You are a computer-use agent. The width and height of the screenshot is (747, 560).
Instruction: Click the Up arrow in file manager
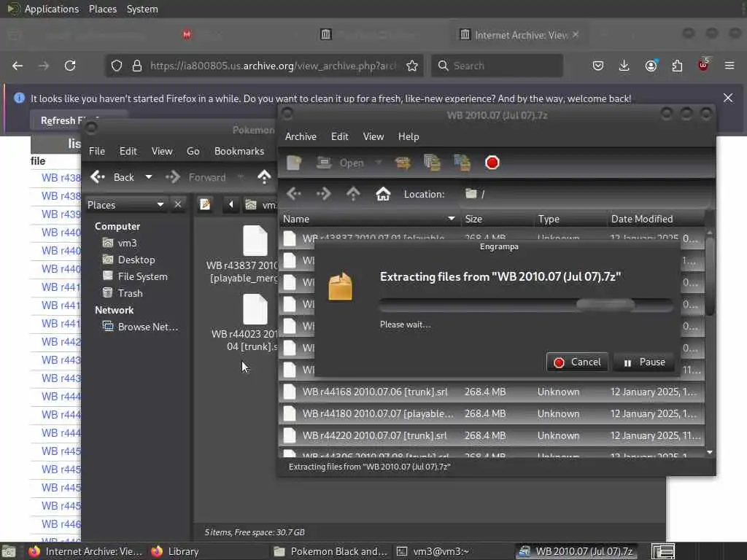pos(264,177)
